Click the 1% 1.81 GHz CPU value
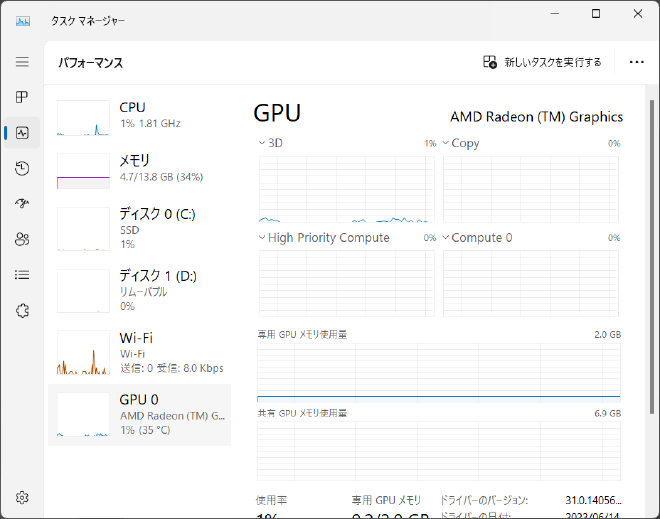Viewport: 660px width, 519px height. 150,123
